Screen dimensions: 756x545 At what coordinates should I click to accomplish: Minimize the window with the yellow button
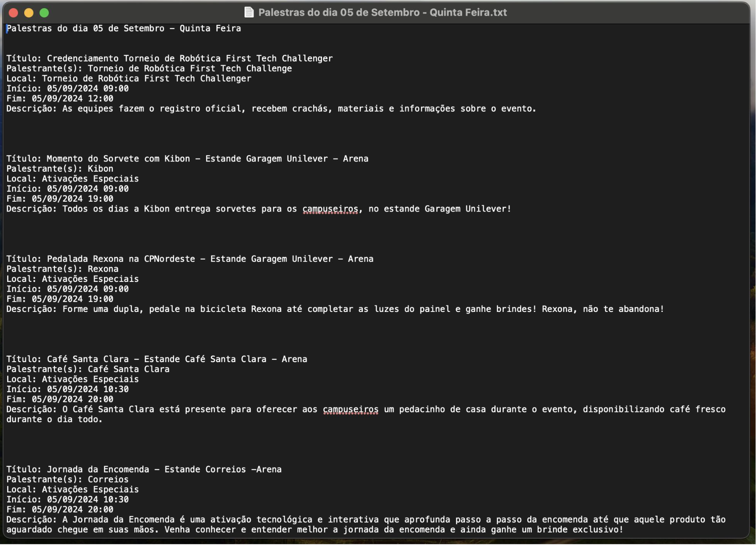[x=29, y=13]
